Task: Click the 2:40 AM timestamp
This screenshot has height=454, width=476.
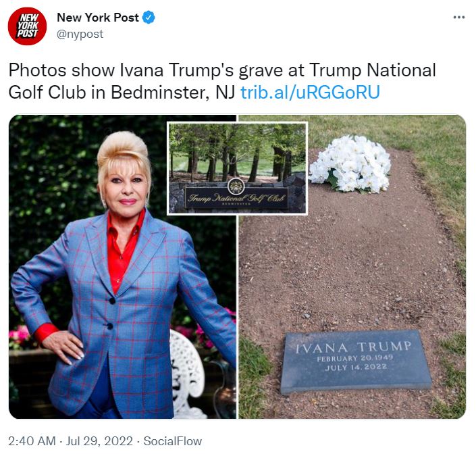Action: click(32, 441)
